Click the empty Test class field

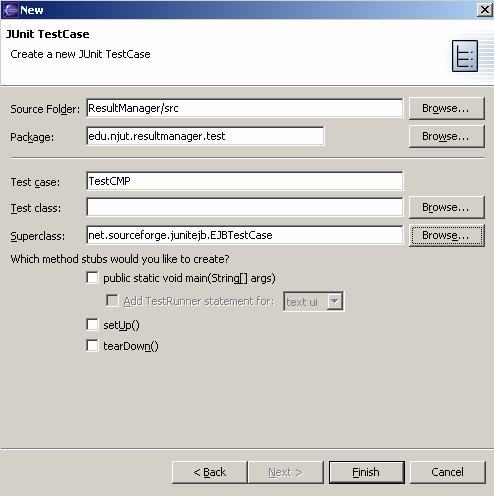(244, 207)
